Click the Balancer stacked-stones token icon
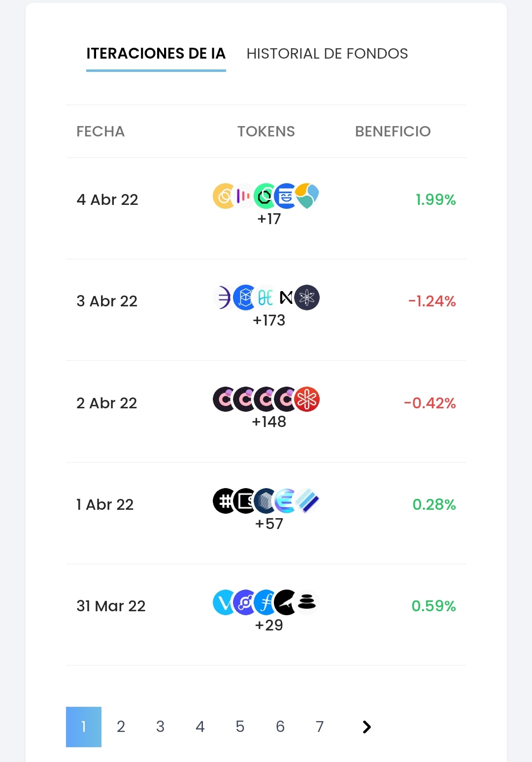 tap(307, 602)
